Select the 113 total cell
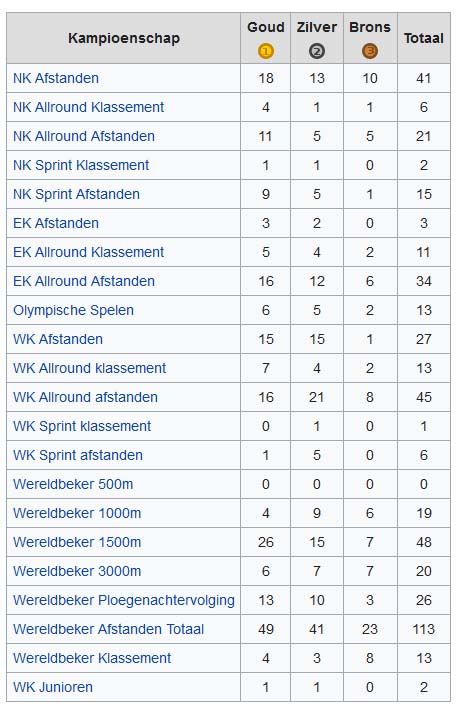Image resolution: width=464 pixels, height=715 pixels. coord(423,629)
